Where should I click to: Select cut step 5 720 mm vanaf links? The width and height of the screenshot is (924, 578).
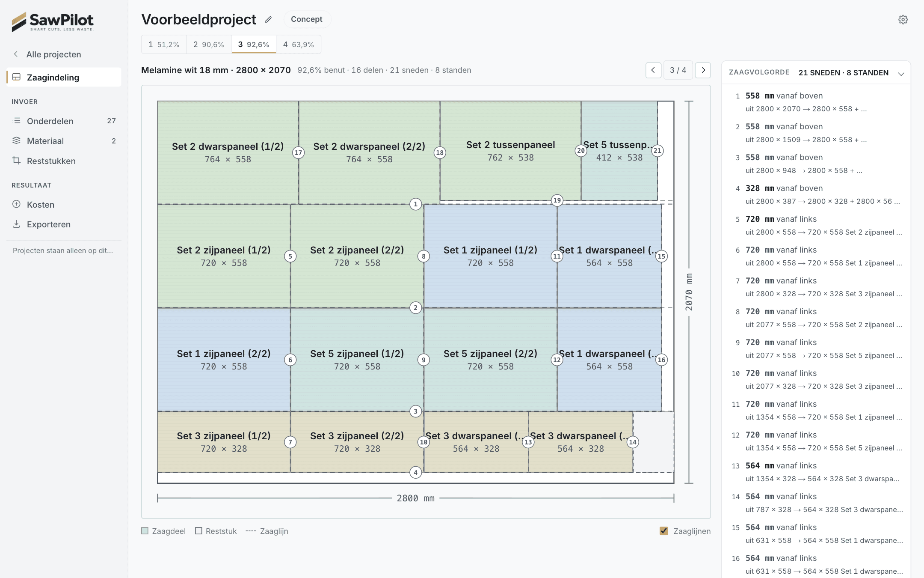[816, 225]
